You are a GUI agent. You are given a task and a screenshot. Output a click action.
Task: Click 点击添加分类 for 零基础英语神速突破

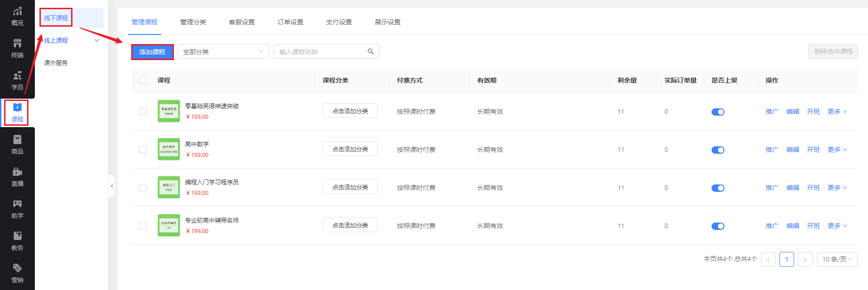tap(350, 111)
